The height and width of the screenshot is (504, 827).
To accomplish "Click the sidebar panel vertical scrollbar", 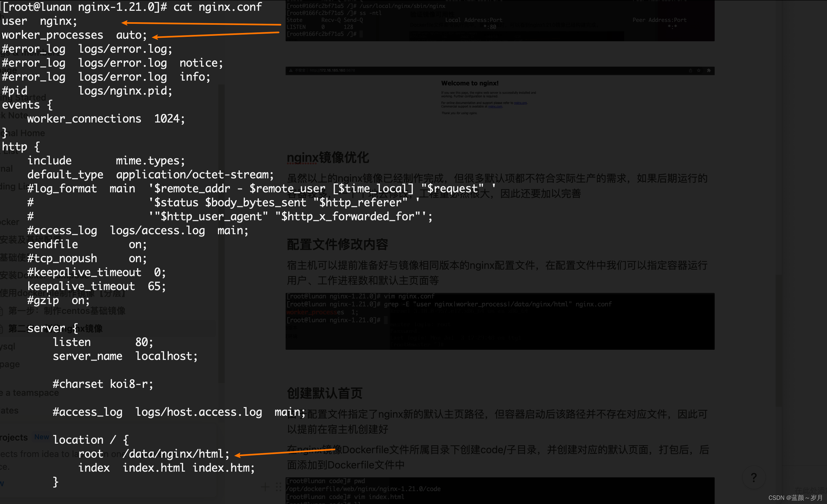I will [221, 234].
